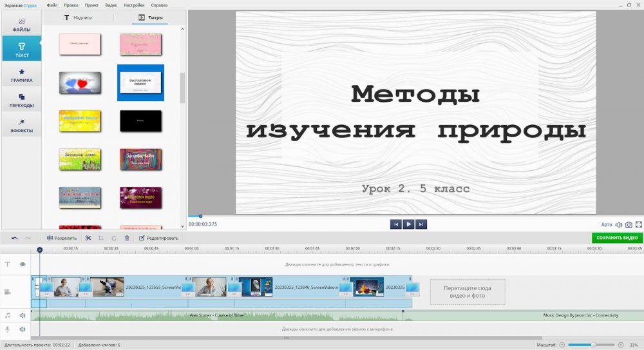This screenshot has height=350, width=644.
Task: Open the ГРАФИКА panel
Action: 21,75
